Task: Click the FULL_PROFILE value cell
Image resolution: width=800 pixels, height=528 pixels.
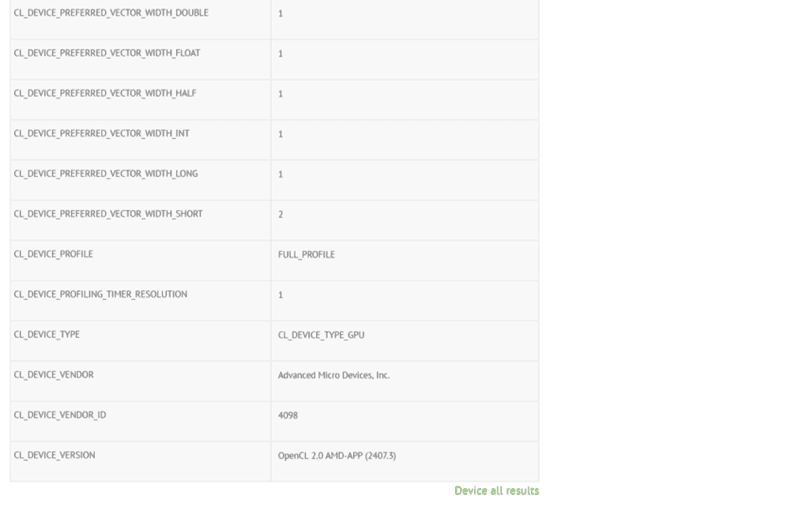Action: (x=306, y=255)
